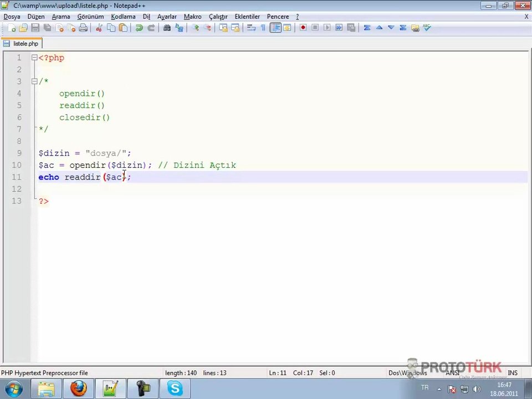Click the Close All toolbar icon
The image size is (532, 399).
point(71,28)
